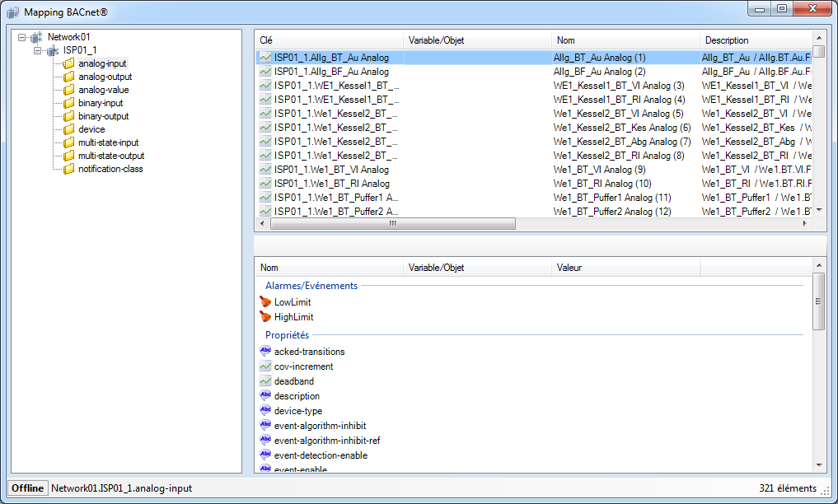
Task: Click the notification-class folder icon
Action: pos(69,169)
